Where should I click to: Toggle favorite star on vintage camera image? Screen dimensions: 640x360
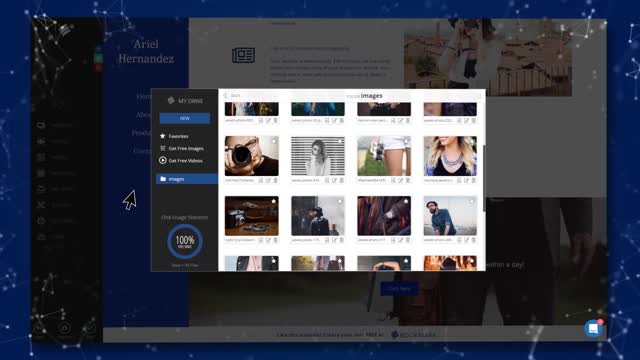274,201
